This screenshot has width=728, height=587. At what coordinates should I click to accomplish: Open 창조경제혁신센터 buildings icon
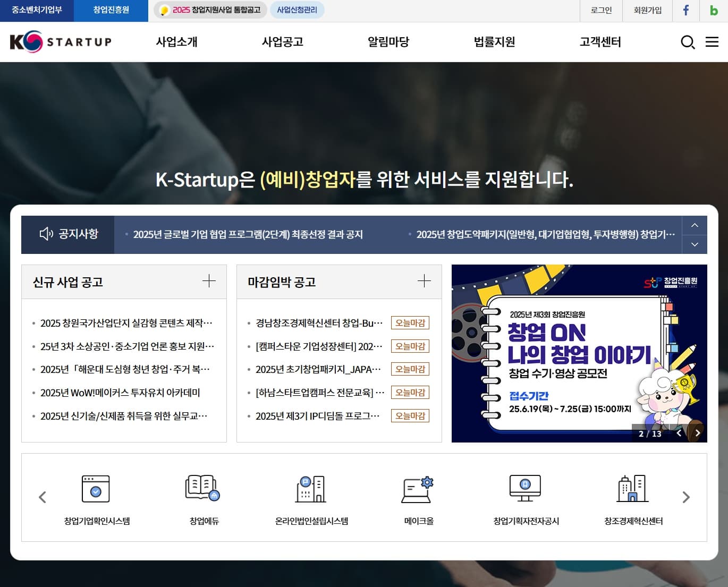coord(632,488)
